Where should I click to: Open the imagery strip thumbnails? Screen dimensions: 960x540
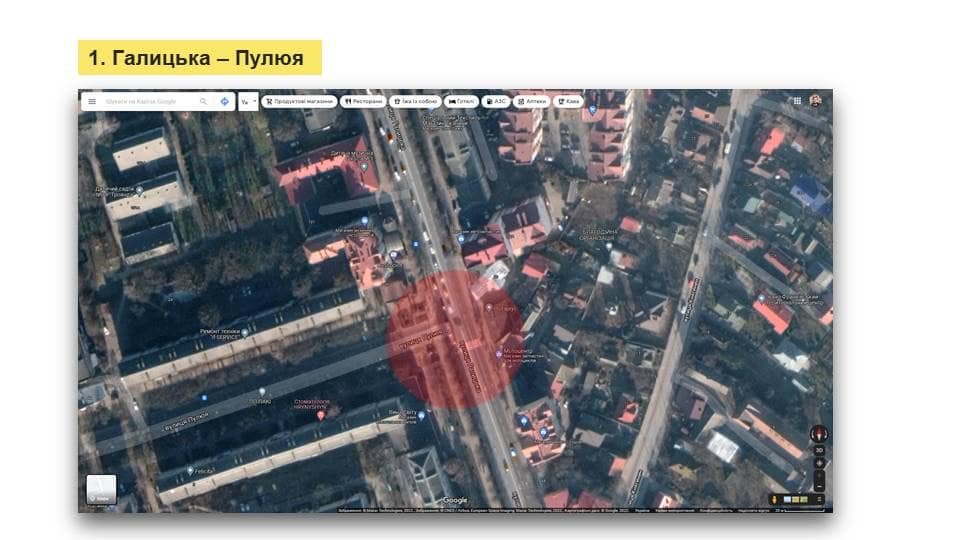click(x=795, y=500)
